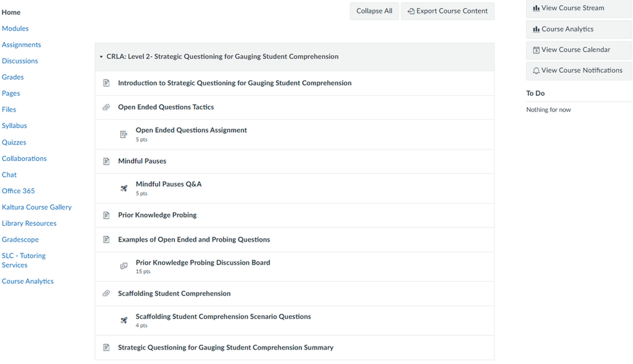633x364 pixels.
Task: Open SLC - Tutoring Services link
Action: (23, 261)
